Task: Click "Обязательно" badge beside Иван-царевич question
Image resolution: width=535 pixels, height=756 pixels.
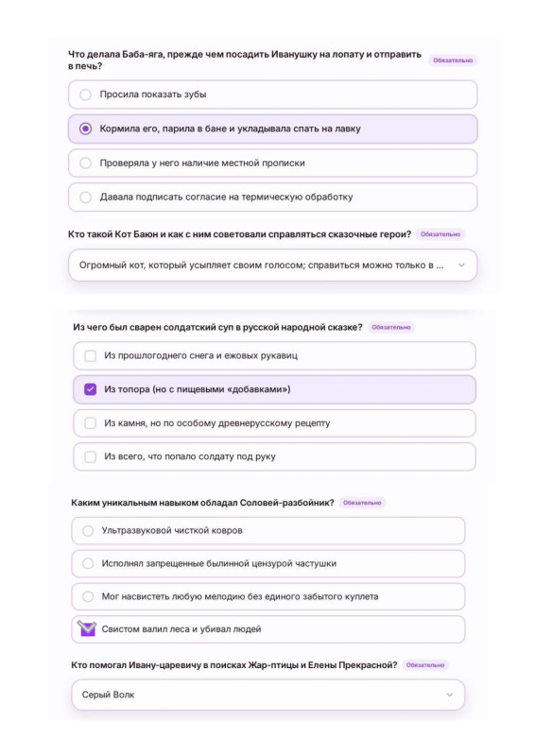Action: pyautogui.click(x=425, y=665)
